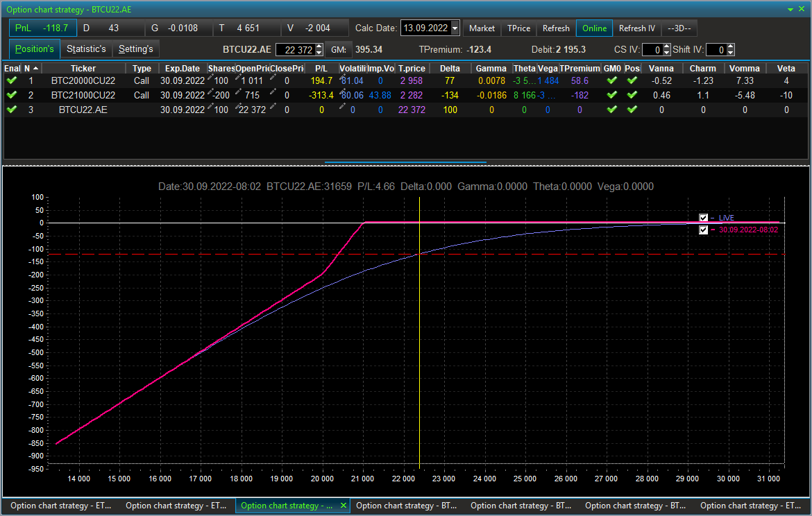The image size is (812, 516).
Task: Focus the Shift IV input field
Action: (716, 50)
